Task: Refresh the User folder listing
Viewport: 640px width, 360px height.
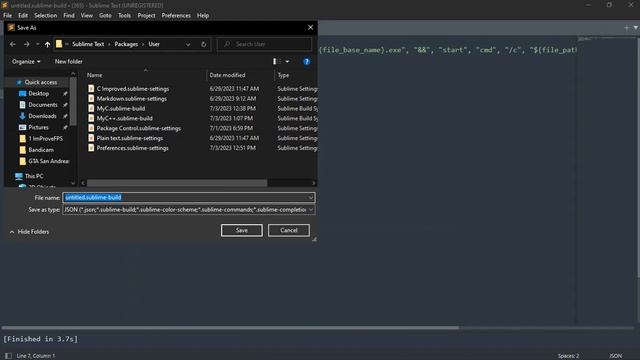Action: point(204,44)
